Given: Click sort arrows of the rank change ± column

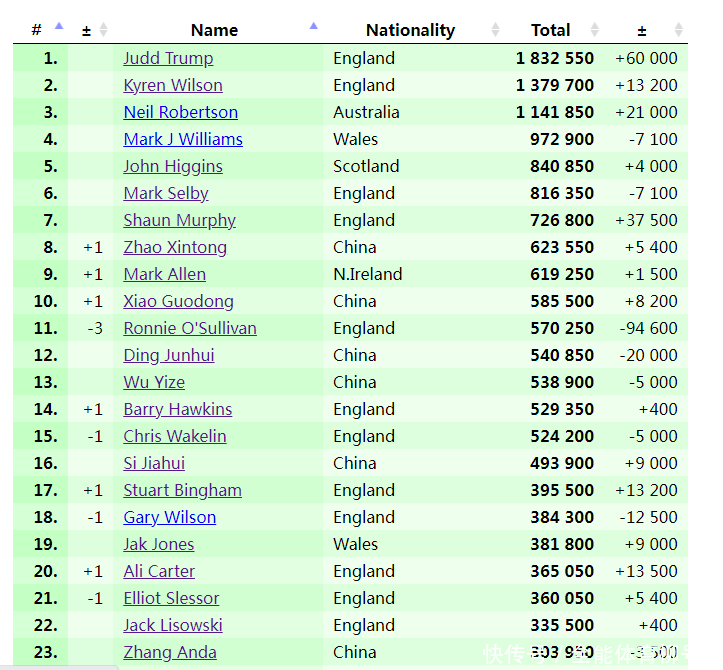Looking at the screenshot, I should pyautogui.click(x=103, y=30).
